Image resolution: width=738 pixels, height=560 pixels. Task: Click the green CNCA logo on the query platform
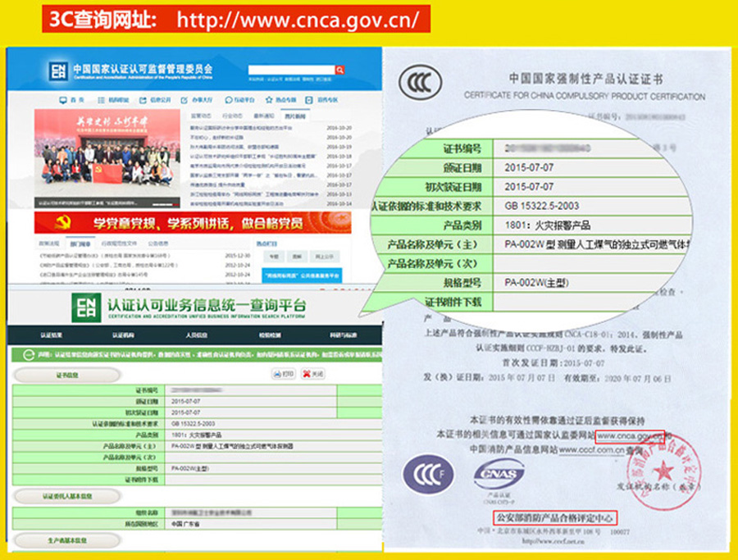[86, 307]
